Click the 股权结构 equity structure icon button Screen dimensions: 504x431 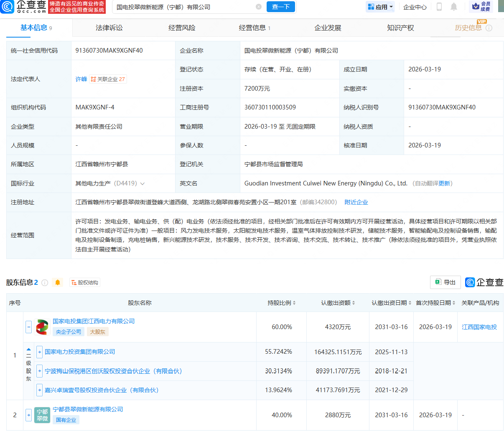coord(85,282)
